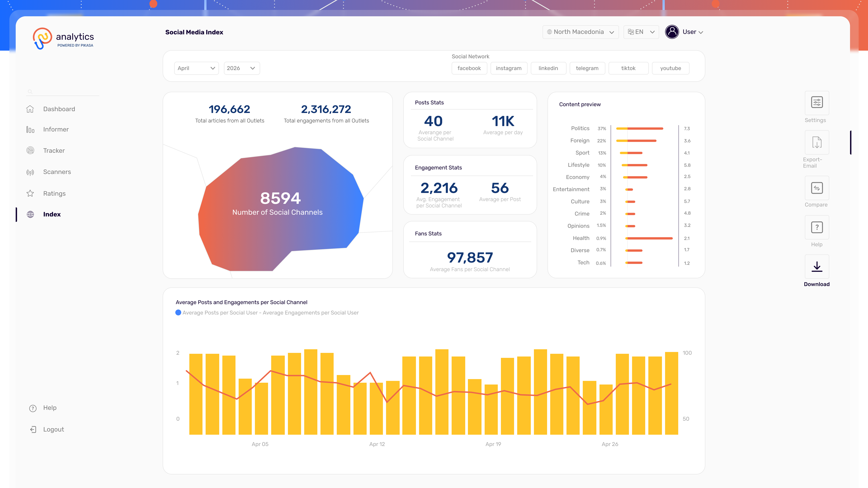
Task: Click the sidebar Help question icon
Action: 33,408
